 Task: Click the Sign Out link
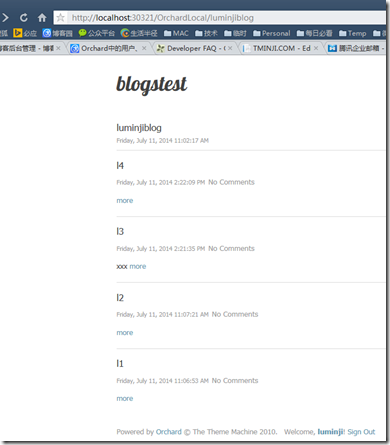tap(361, 432)
